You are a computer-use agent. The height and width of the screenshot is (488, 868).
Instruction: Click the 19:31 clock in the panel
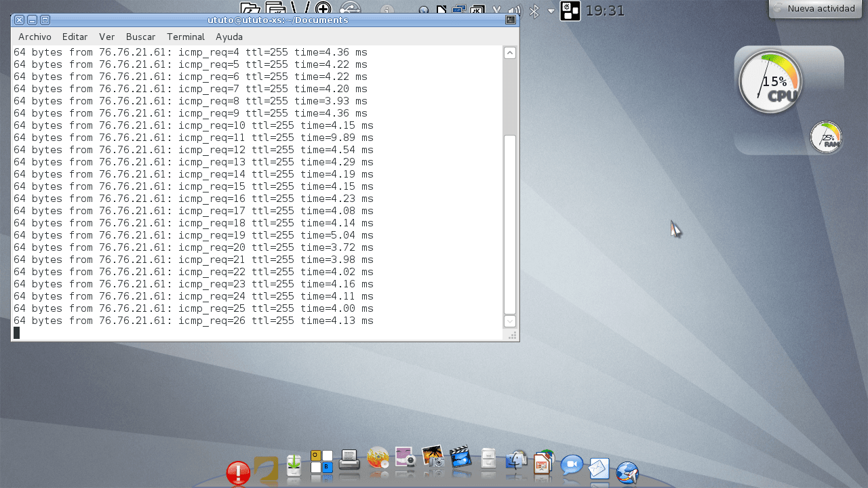pos(605,10)
